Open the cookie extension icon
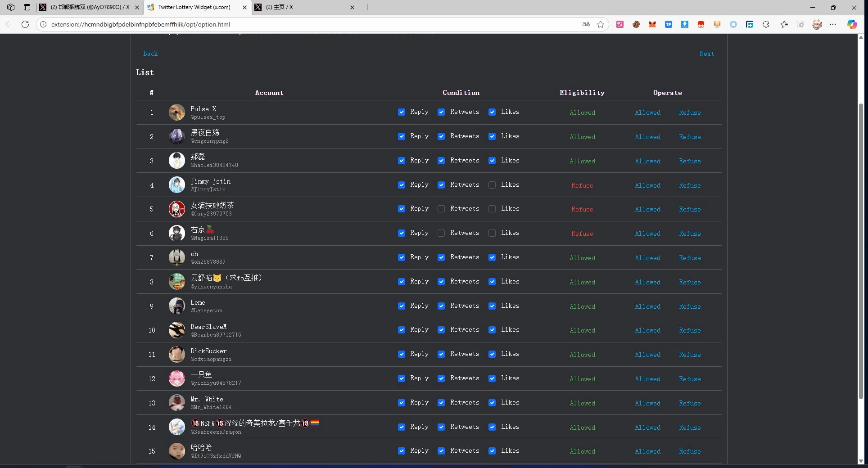868x468 pixels. 636,24
